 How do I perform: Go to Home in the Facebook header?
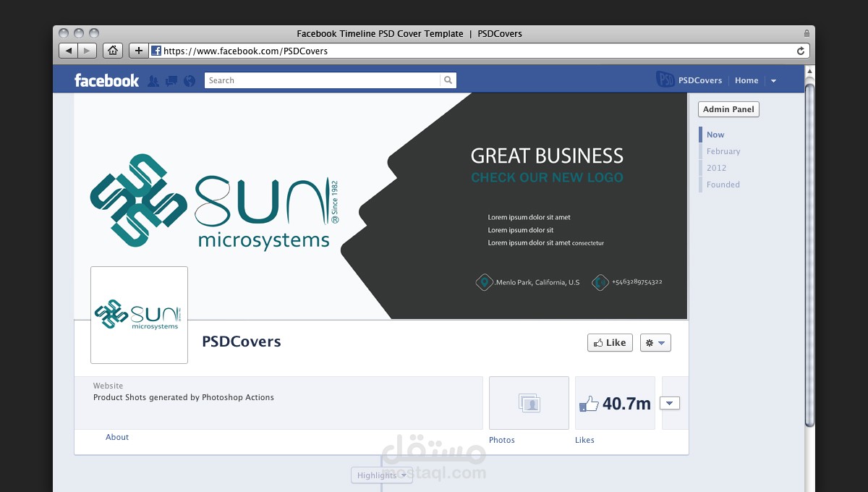tap(746, 80)
